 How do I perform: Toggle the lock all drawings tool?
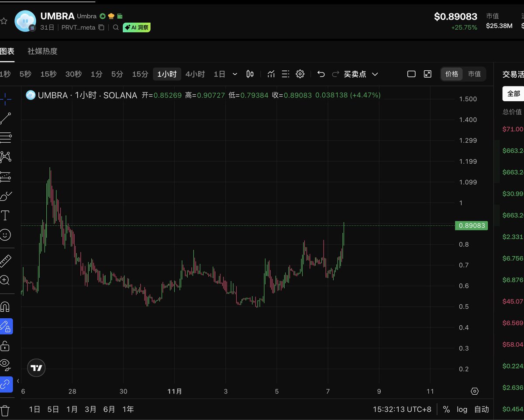pyautogui.click(x=5, y=346)
